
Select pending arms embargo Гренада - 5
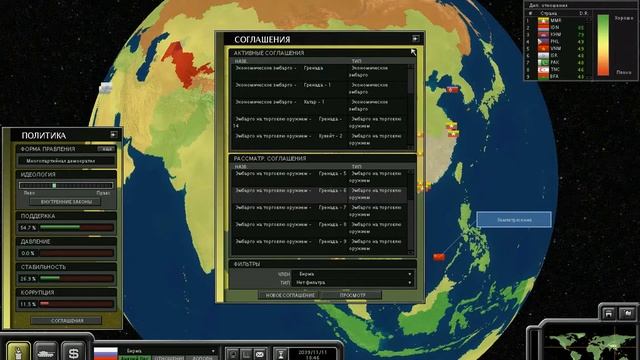click(x=320, y=177)
